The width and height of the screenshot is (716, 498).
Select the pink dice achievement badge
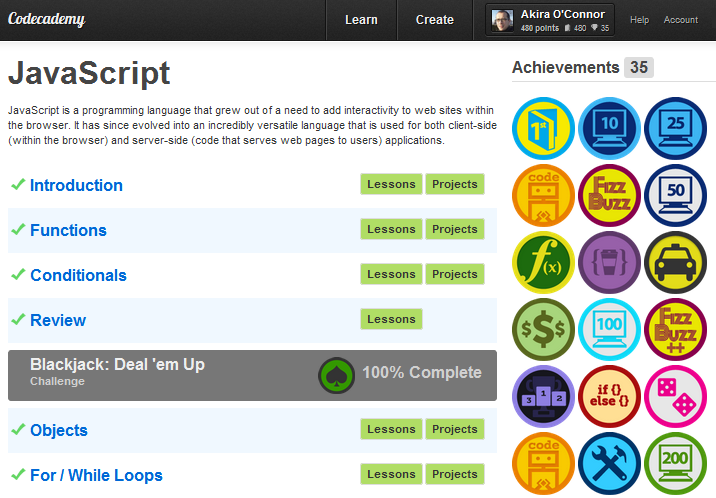[x=675, y=396]
